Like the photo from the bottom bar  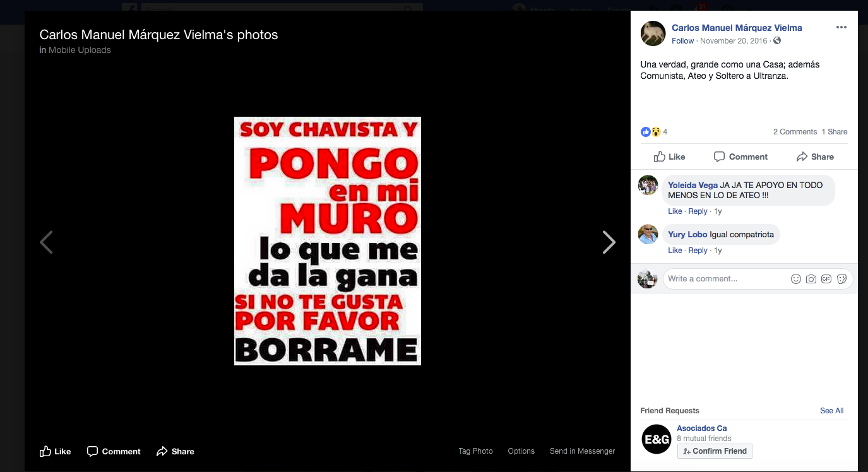(x=55, y=451)
